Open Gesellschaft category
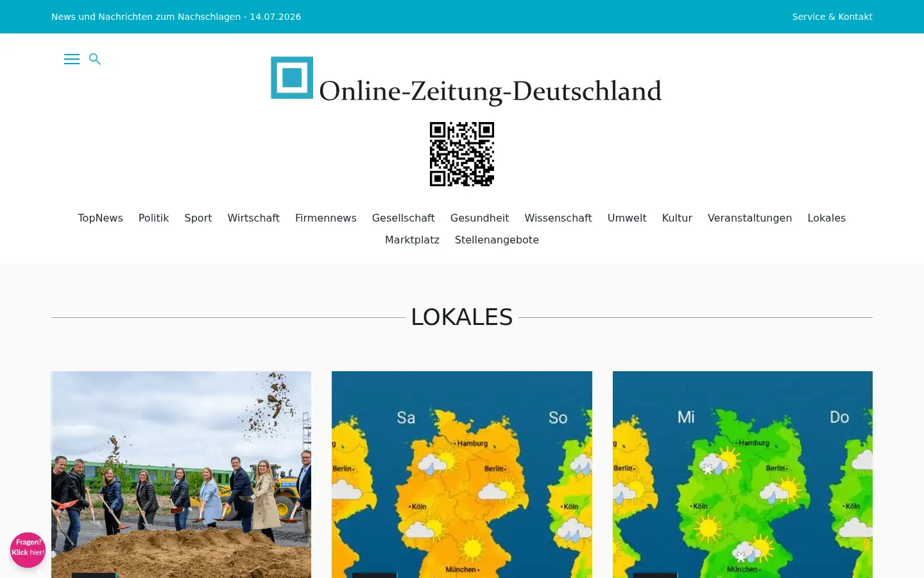This screenshot has height=578, width=924. (x=404, y=218)
